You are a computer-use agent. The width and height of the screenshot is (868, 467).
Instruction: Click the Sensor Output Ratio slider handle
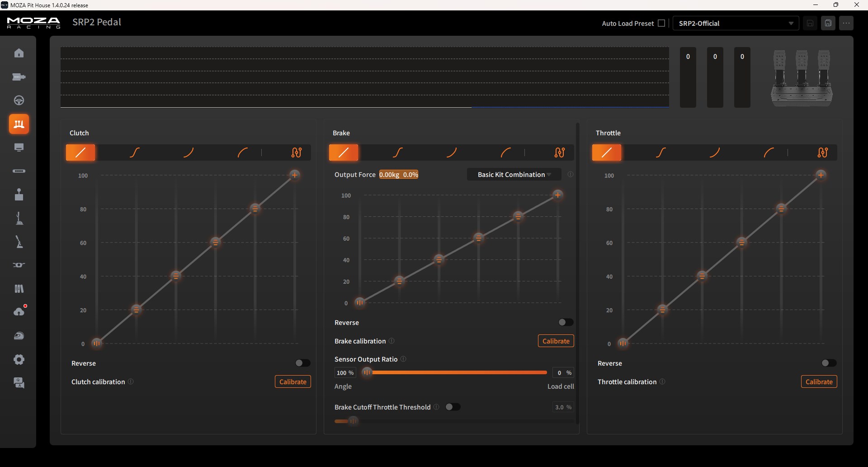point(367,372)
